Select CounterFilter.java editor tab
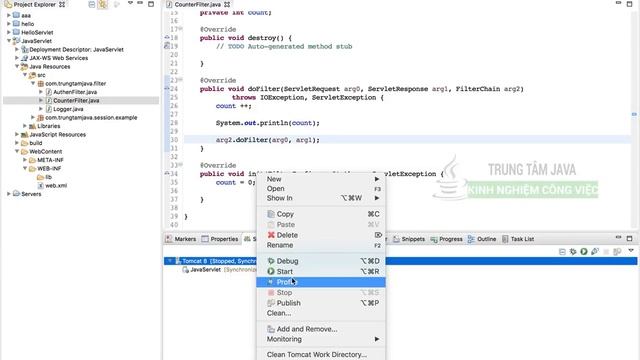The height and width of the screenshot is (360, 640). (x=198, y=4)
